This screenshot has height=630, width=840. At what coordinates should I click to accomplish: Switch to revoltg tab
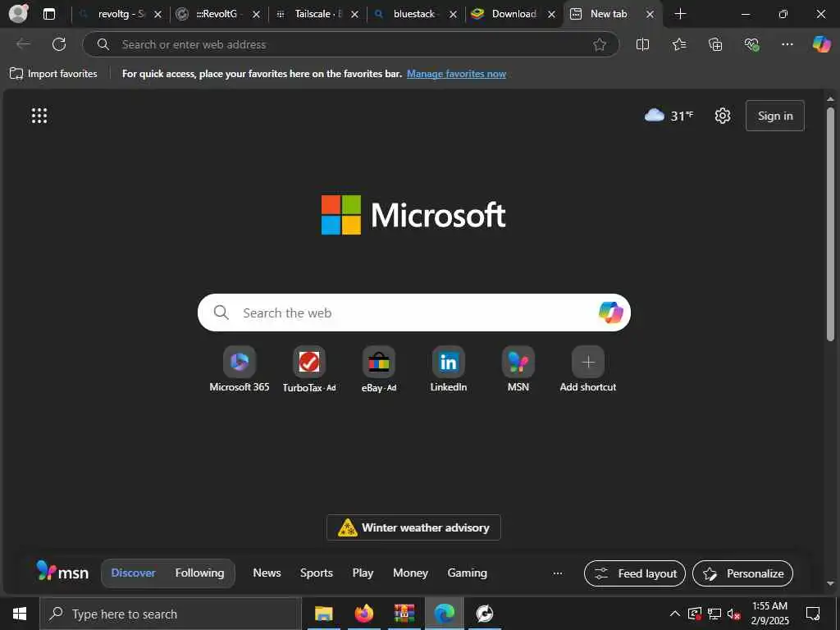(x=121, y=14)
